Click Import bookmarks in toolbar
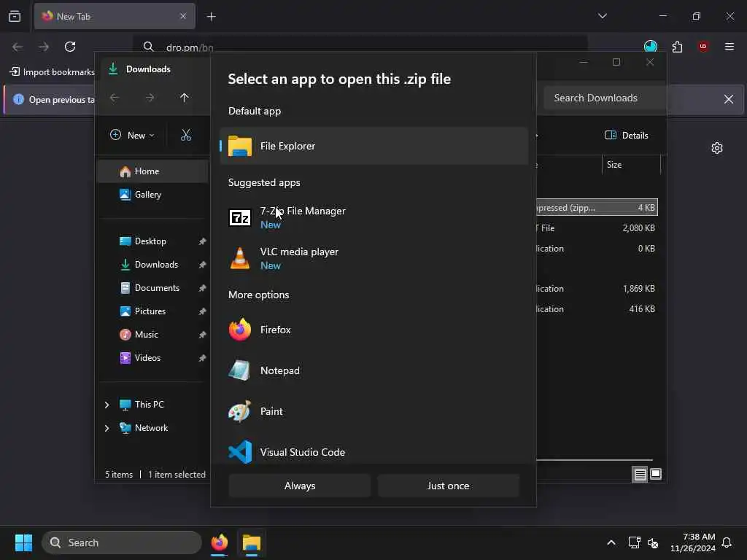This screenshot has height=560, width=747. (53, 72)
